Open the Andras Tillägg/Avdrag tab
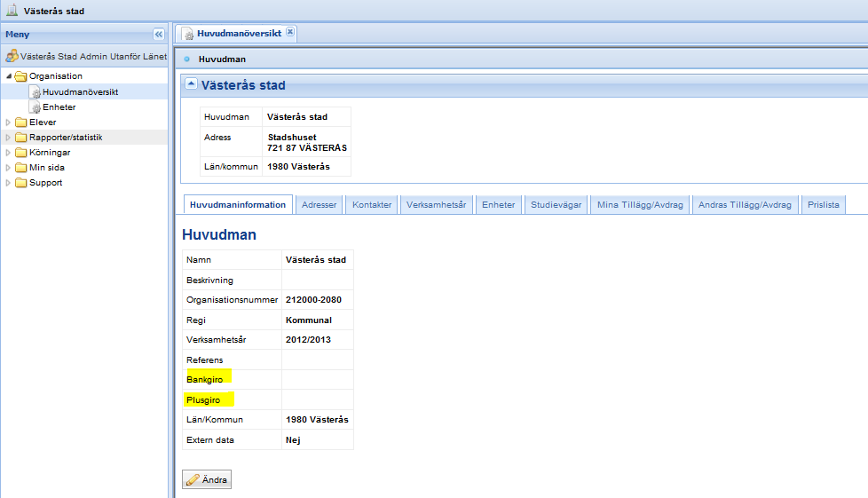This screenshot has height=498, width=868. tap(745, 204)
